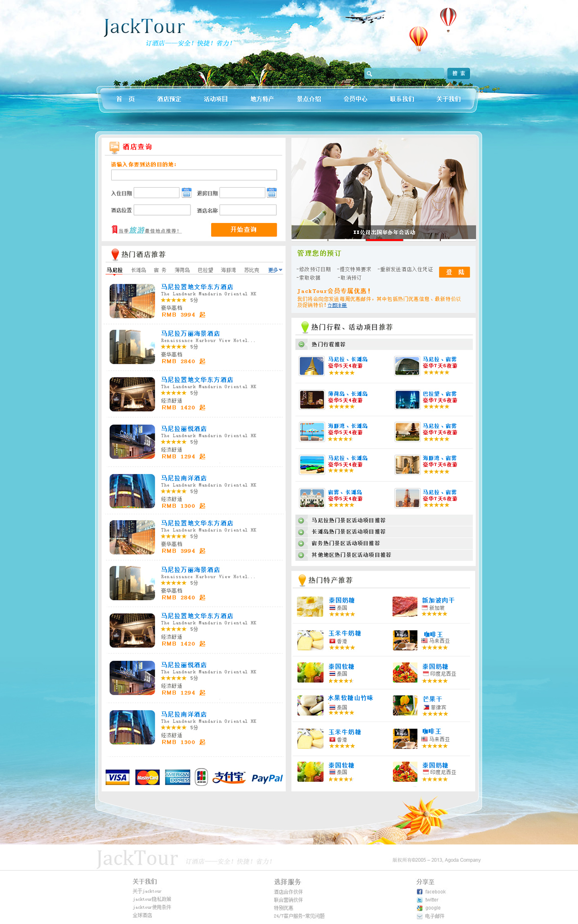Open 24/7客户服务-常见问题 in the footer
This screenshot has height=924, width=578.
[x=299, y=916]
